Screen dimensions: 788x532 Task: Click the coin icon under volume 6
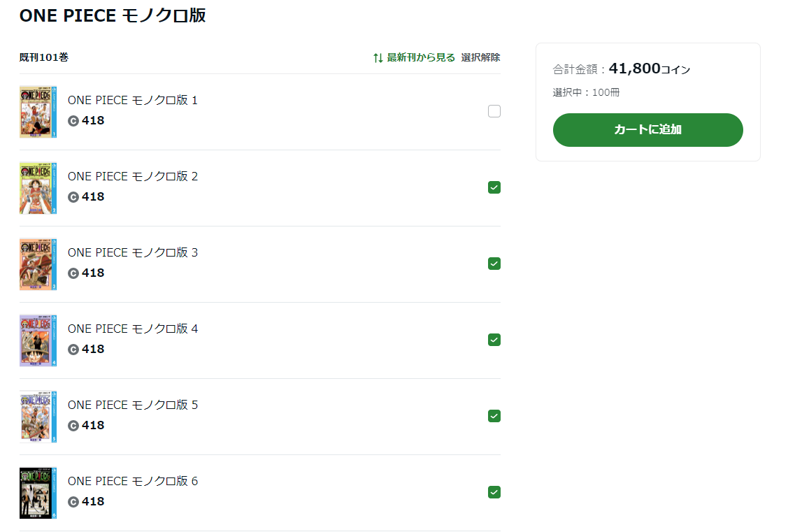tap(73, 502)
